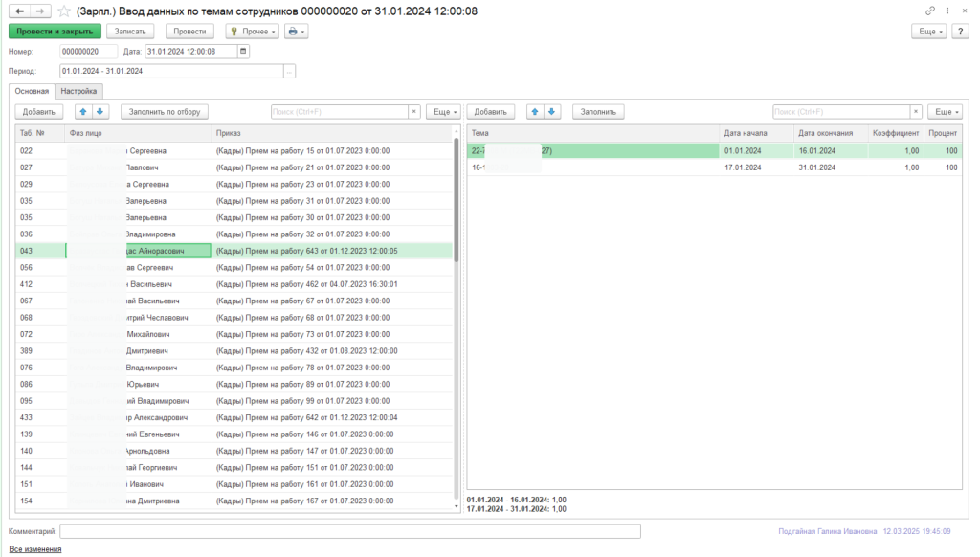Open the calendar picker for Дата field
Viewport: 980px width, 557px height.
pyautogui.click(x=243, y=52)
